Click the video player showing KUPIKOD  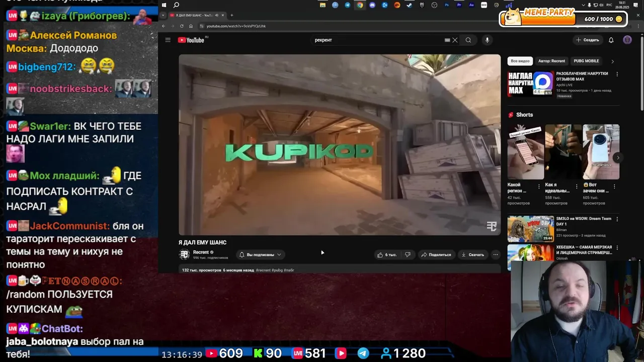340,145
